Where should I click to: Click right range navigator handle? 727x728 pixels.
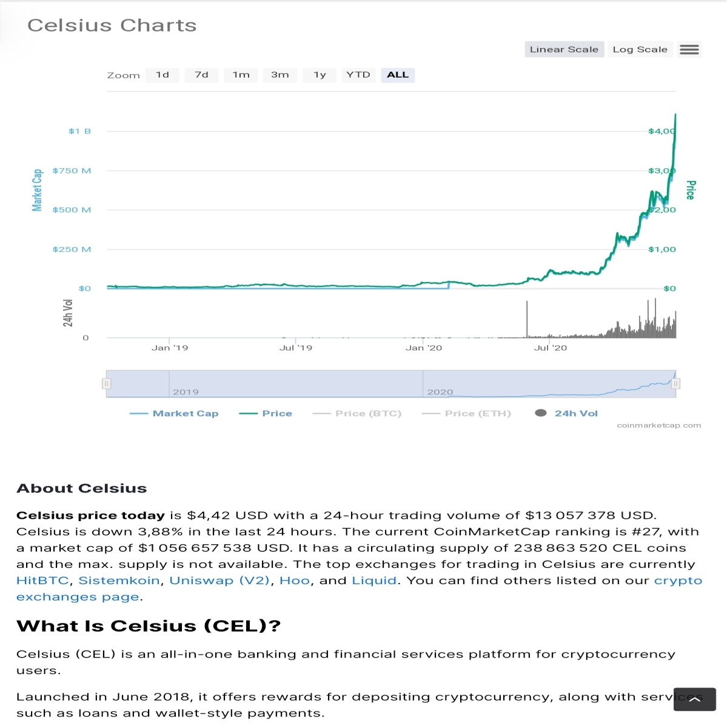point(675,383)
